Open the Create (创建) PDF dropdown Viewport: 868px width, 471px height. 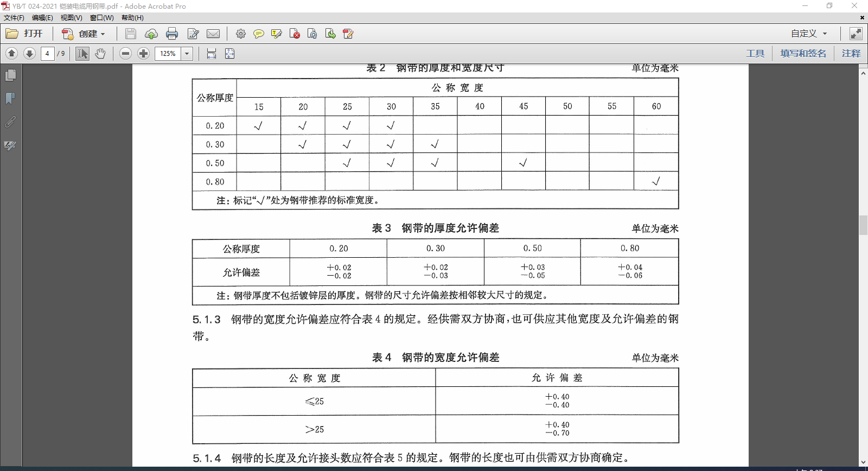[83, 34]
